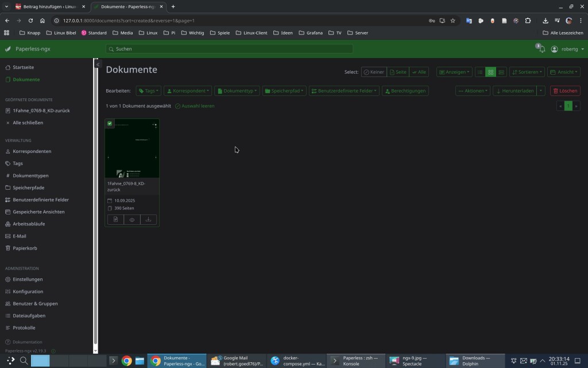
Task: Collapse the sidebar with the arrow icon
Action: click(x=98, y=64)
